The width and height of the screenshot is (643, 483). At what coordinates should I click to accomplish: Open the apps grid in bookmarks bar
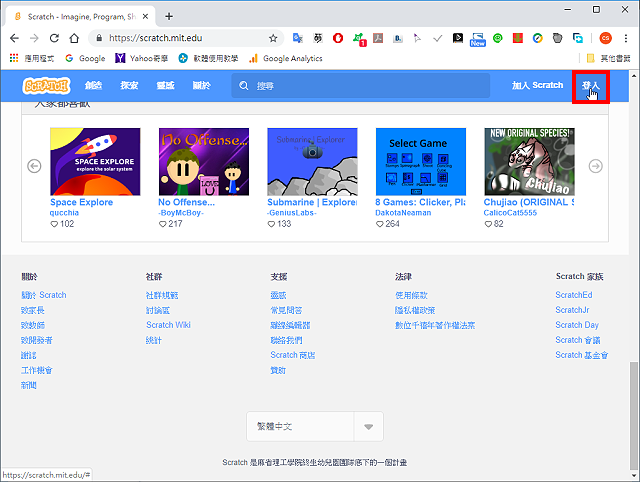pyautogui.click(x=14, y=58)
